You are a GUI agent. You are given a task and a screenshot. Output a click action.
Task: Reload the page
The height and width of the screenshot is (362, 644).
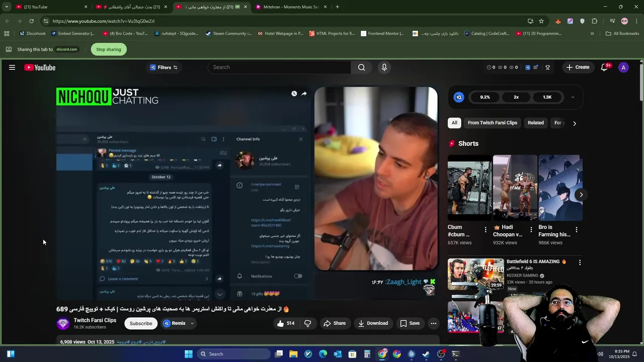coord(31,21)
